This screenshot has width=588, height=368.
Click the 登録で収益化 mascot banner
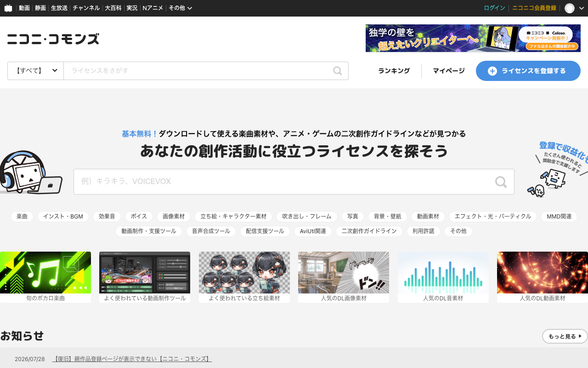558,169
